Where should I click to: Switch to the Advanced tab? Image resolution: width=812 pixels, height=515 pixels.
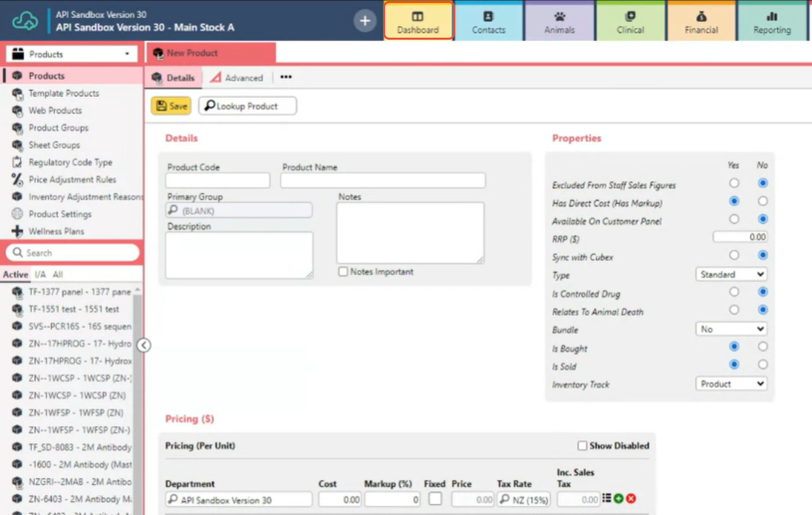238,77
